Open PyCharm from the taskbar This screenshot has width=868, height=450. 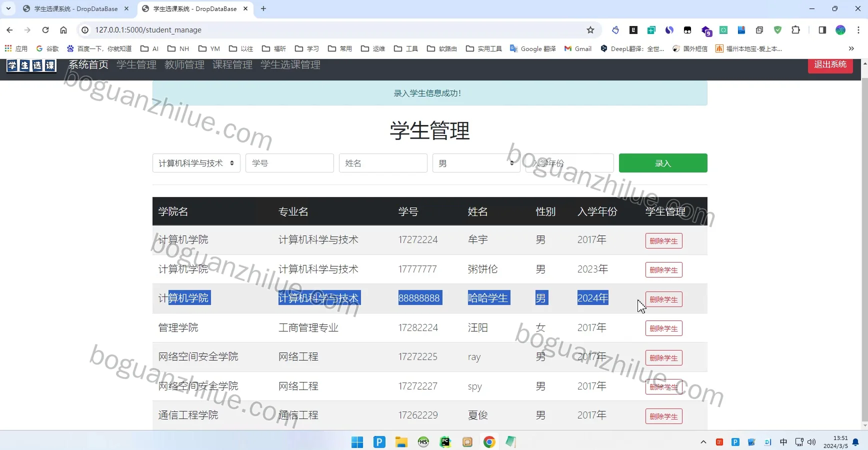coord(445,442)
